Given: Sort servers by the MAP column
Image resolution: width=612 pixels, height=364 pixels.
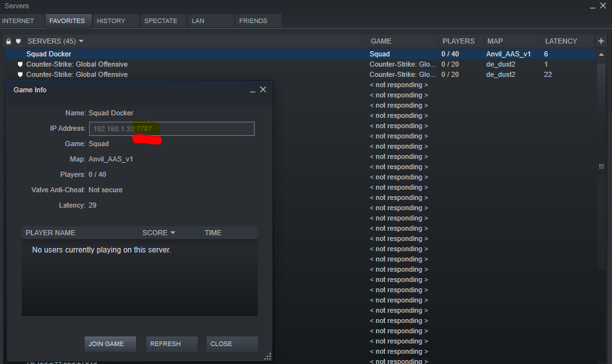Looking at the screenshot, I should click(x=513, y=41).
